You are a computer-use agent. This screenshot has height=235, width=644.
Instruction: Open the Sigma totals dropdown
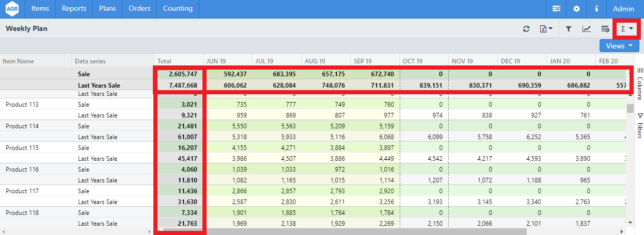(626, 29)
